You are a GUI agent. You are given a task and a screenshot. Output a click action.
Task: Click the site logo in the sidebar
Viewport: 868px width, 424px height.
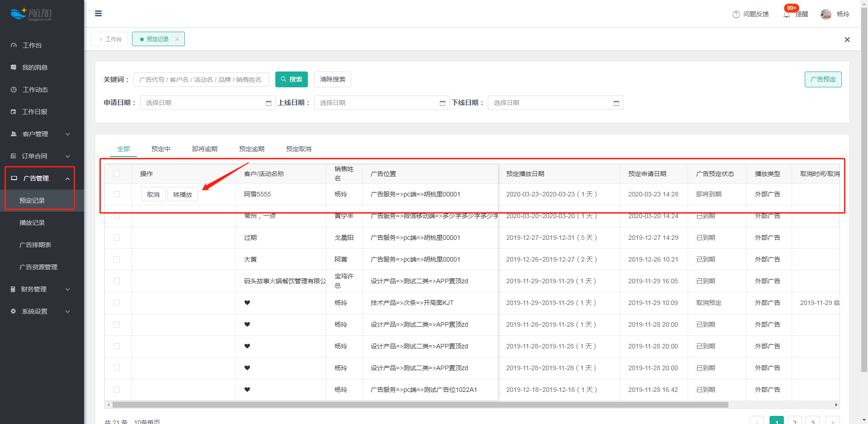[31, 14]
